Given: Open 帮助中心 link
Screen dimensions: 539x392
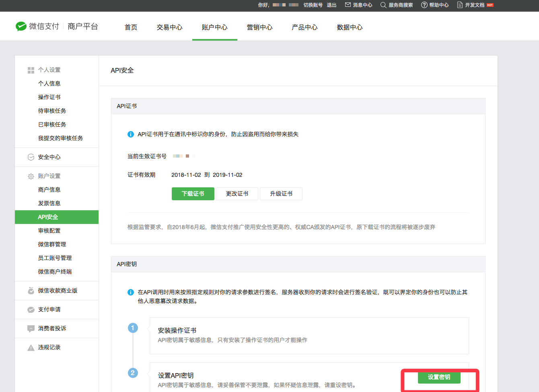Looking at the screenshot, I should pyautogui.click(x=439, y=5).
